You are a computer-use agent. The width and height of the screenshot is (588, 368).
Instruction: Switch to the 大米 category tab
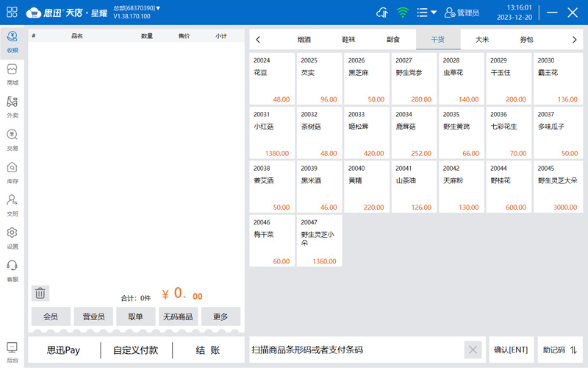(482, 40)
